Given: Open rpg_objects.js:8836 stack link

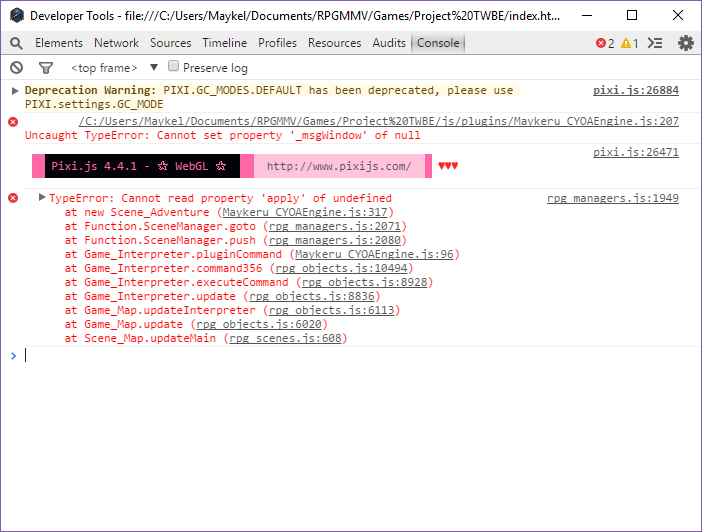Looking at the screenshot, I should [x=312, y=296].
